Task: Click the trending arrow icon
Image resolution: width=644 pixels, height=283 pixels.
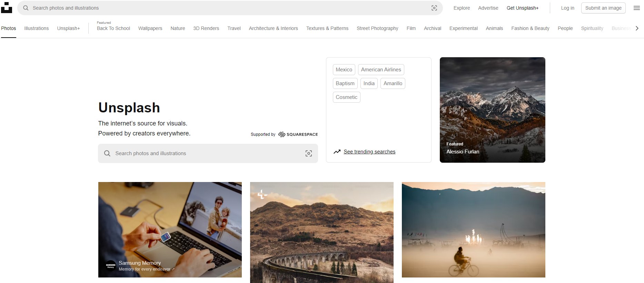Action: (x=337, y=152)
